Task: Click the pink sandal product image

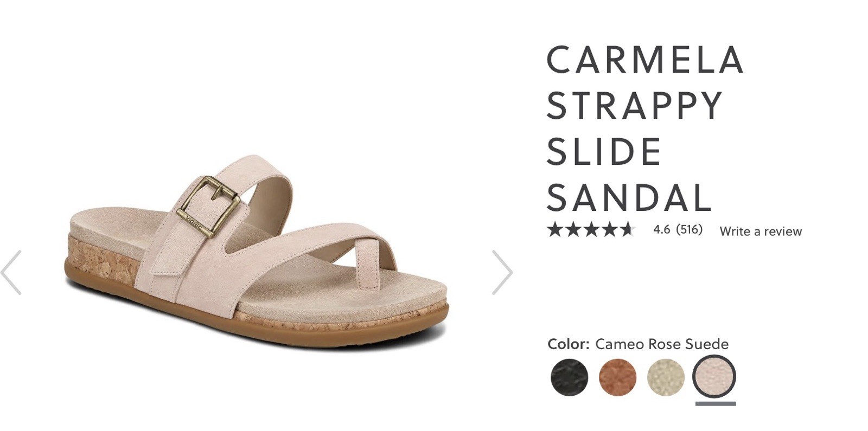Action: [x=257, y=250]
